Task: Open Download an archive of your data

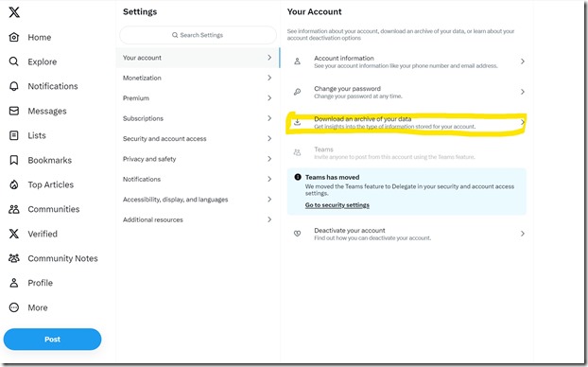Action: (x=406, y=122)
